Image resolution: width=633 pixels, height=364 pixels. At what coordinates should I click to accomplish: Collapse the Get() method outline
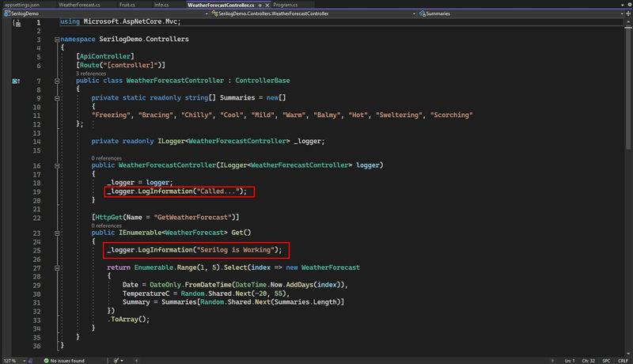[57, 233]
